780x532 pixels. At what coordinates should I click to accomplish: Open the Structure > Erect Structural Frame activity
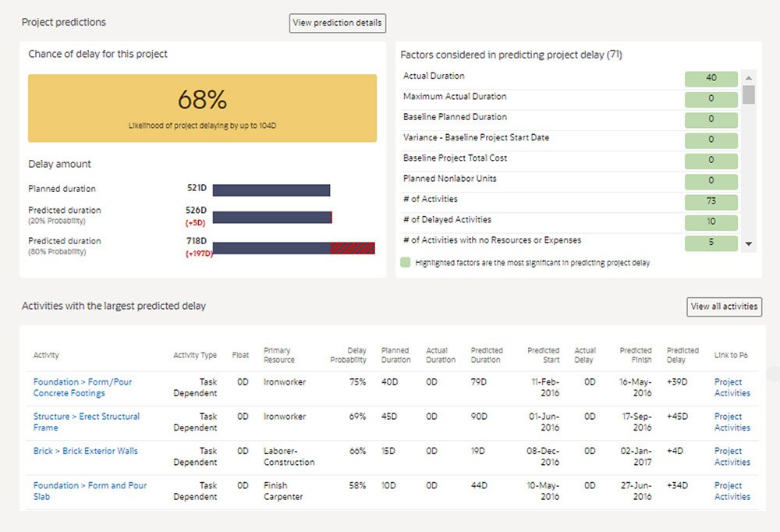click(x=86, y=422)
